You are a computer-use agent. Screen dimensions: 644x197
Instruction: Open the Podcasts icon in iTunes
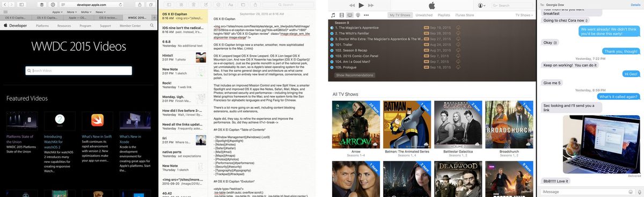[358, 15]
